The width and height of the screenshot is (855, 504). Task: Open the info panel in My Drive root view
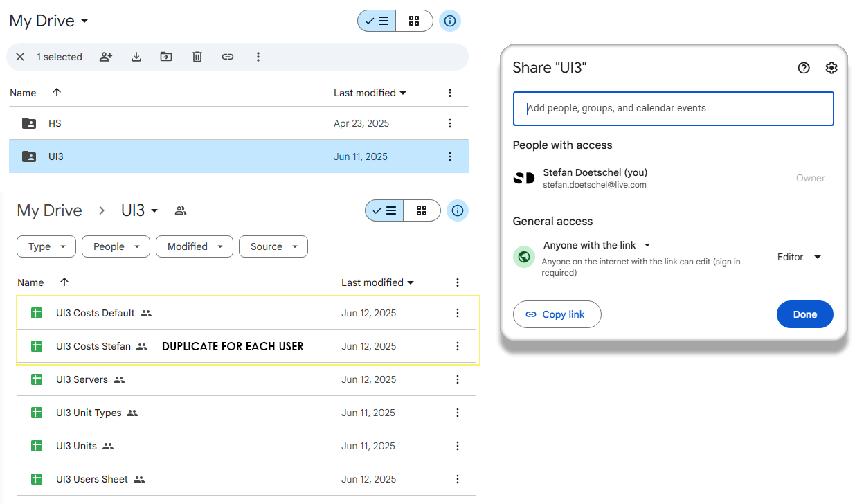coord(450,21)
